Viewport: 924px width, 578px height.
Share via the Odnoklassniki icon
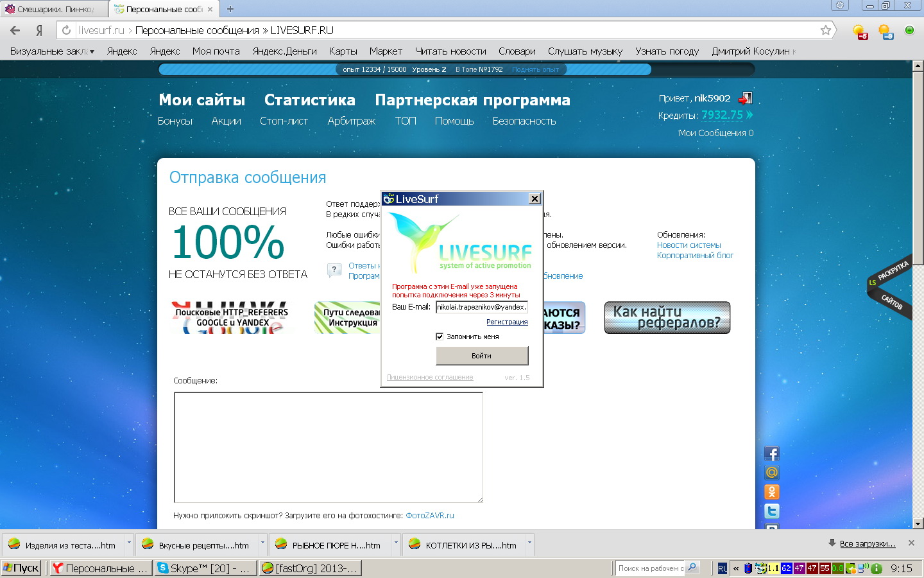coord(772,491)
